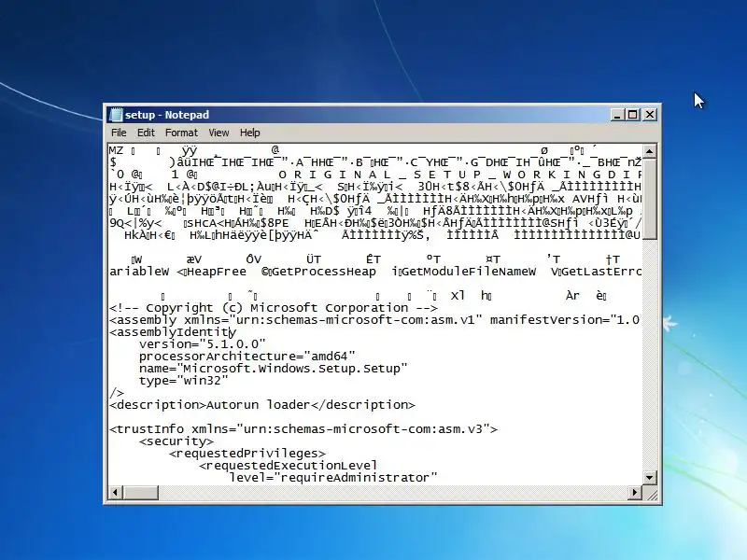The height and width of the screenshot is (560, 747).
Task: Click the window resize grip corner
Action: click(652, 495)
